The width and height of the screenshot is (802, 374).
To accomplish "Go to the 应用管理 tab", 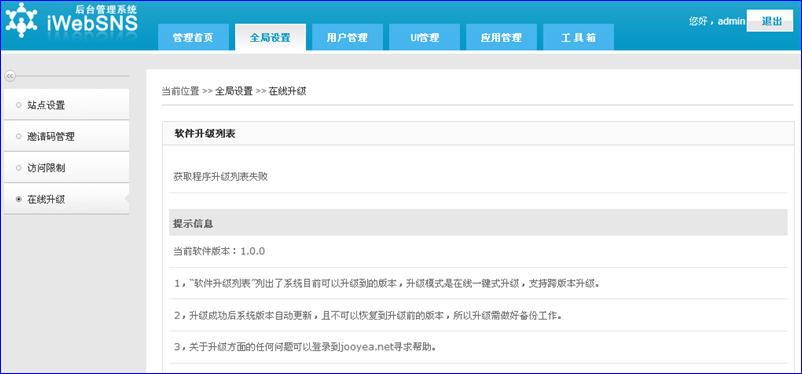I will click(x=501, y=37).
